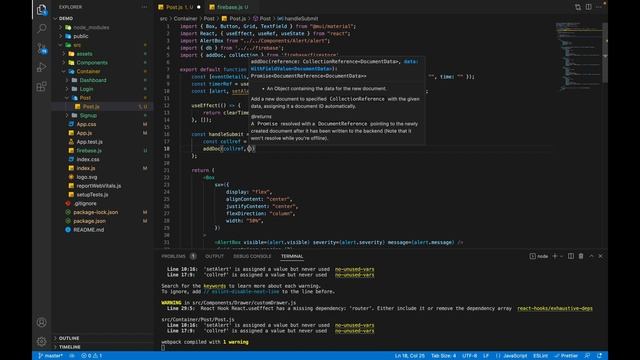Open the Explorer view in activity bar
Screen dimensions: 640x360
42,10
